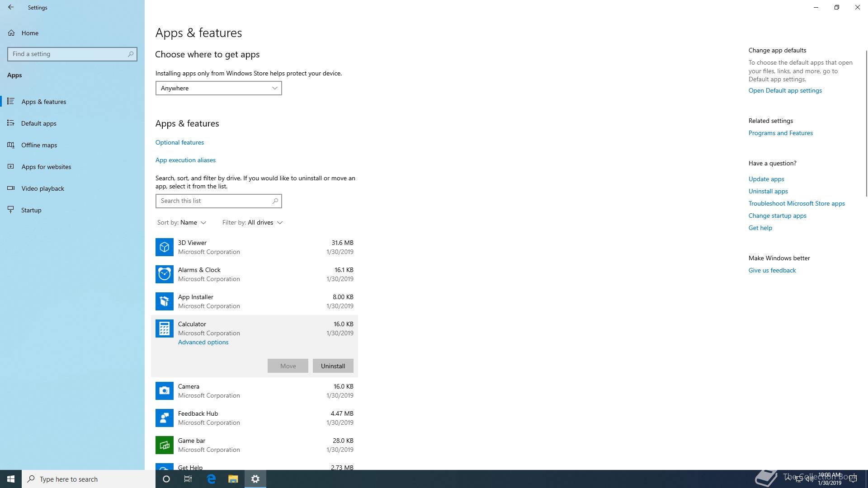Viewport: 868px width, 488px height.
Task: Click the Alarms & Clock app icon
Action: [165, 274]
